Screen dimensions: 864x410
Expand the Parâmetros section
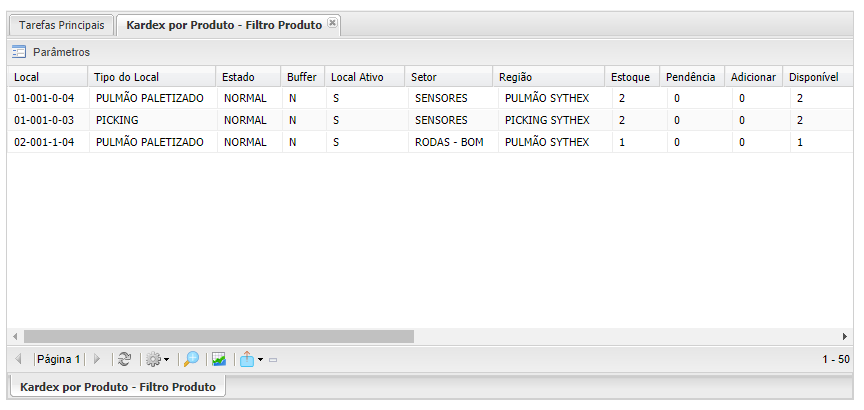click(61, 52)
